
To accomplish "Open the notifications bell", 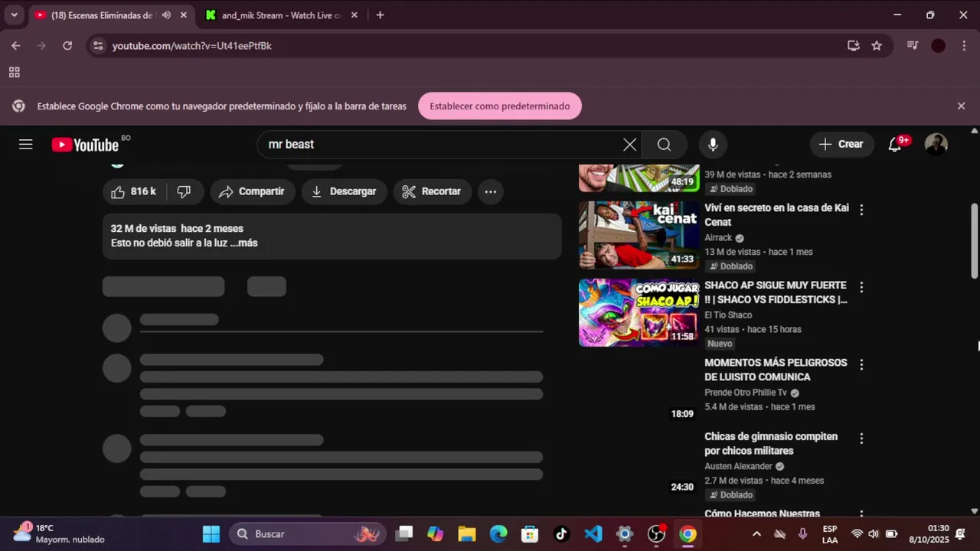I will pos(895,144).
